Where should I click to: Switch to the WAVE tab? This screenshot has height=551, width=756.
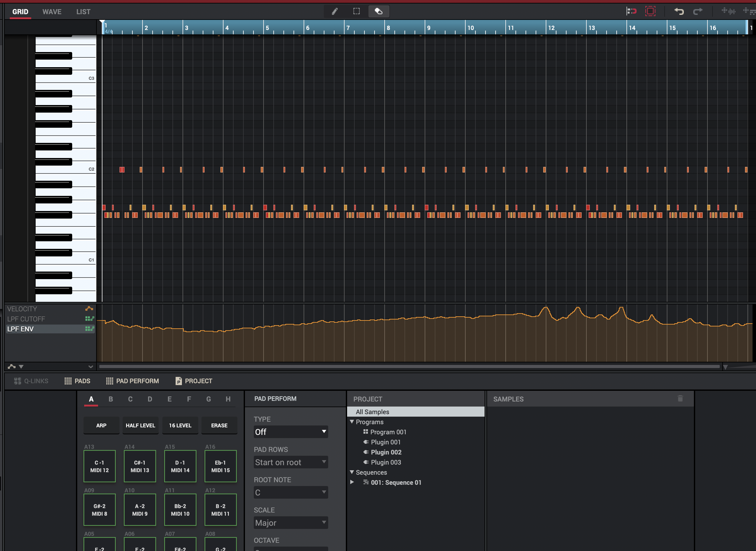tap(52, 12)
